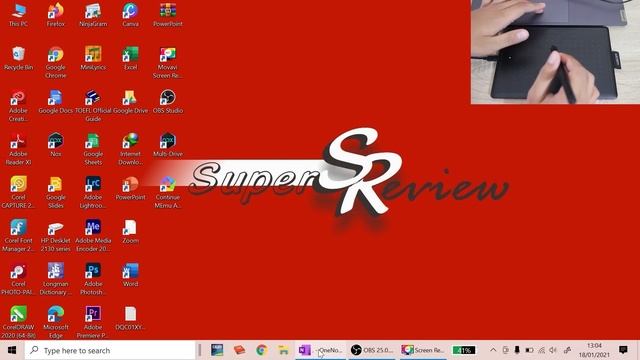The width and height of the screenshot is (640, 360).
Task: Select the HP DeskJet 2130 series shortcut
Action: pos(56,236)
